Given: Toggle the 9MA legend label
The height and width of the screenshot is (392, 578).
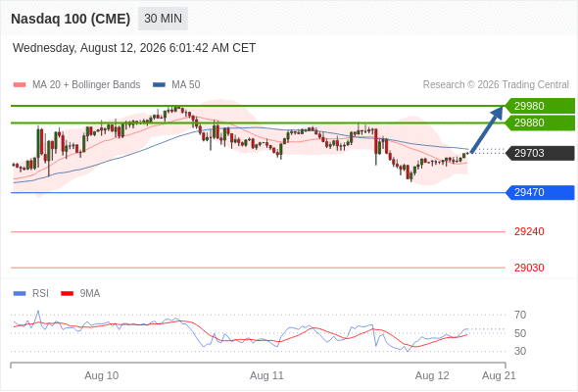Looking at the screenshot, I should coord(90,294).
